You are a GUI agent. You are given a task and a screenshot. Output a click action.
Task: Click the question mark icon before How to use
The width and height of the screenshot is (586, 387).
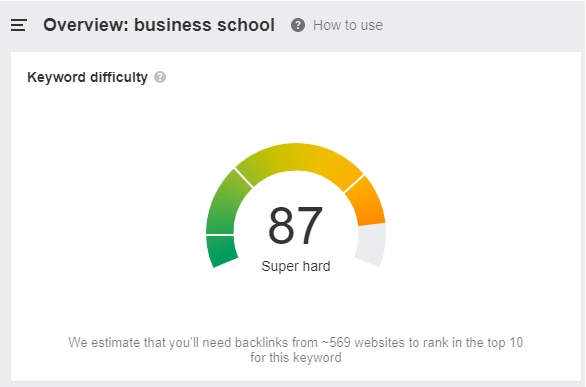(x=298, y=25)
